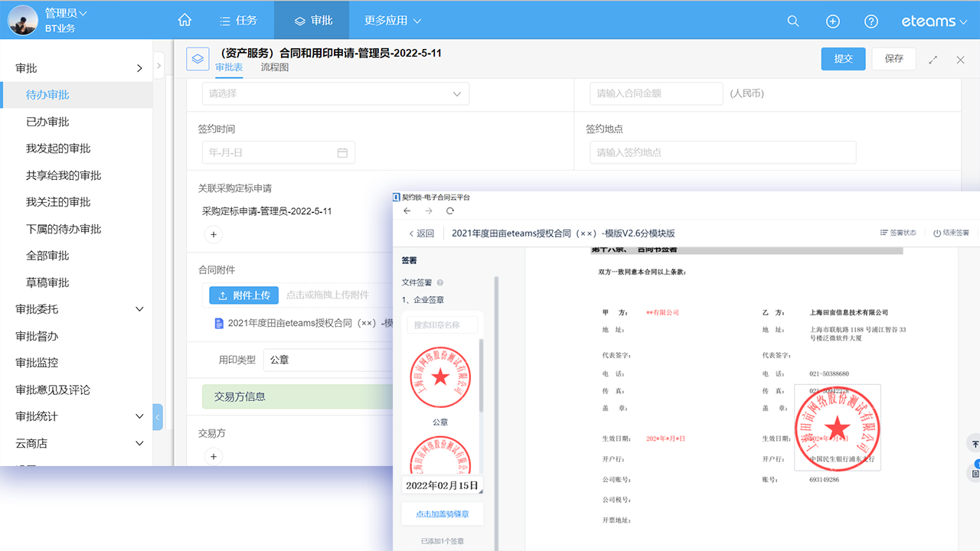The width and height of the screenshot is (980, 551).
Task: Expand the 更多应用 dropdown
Action: click(393, 21)
